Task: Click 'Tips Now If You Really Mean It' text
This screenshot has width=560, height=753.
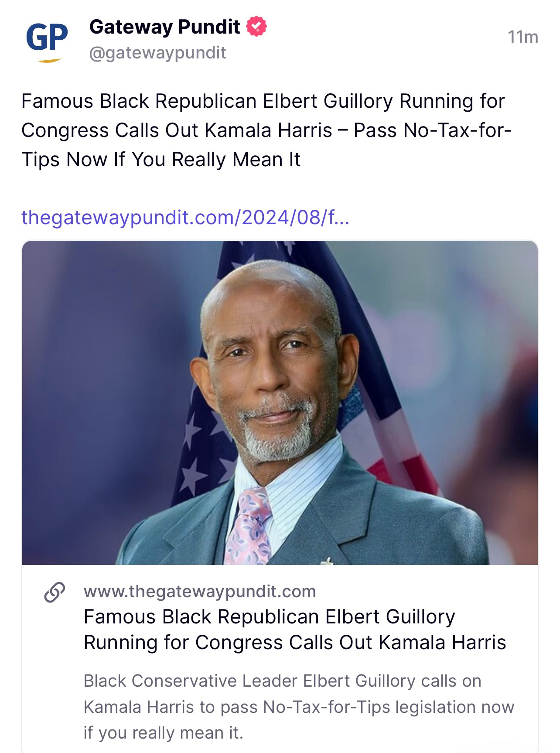Action: tap(161, 160)
